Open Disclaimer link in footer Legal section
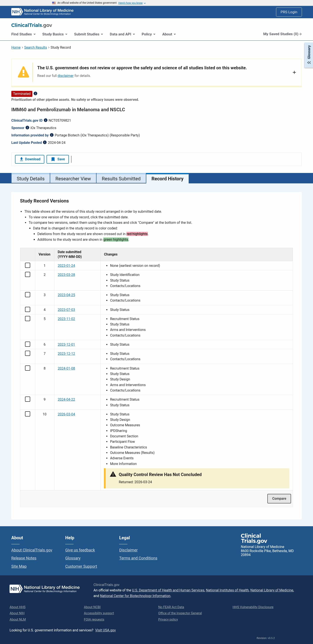Viewport: 313px width, 644px height. pos(128,550)
